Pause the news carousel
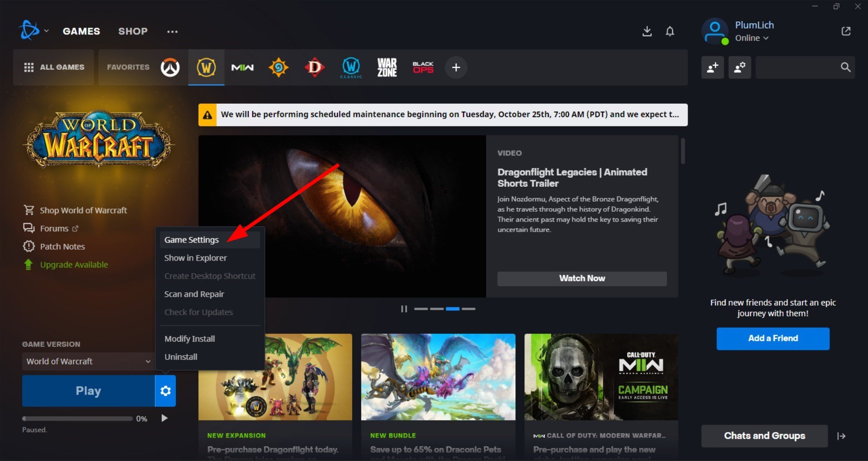Screen dimensions: 868x461 (404, 309)
